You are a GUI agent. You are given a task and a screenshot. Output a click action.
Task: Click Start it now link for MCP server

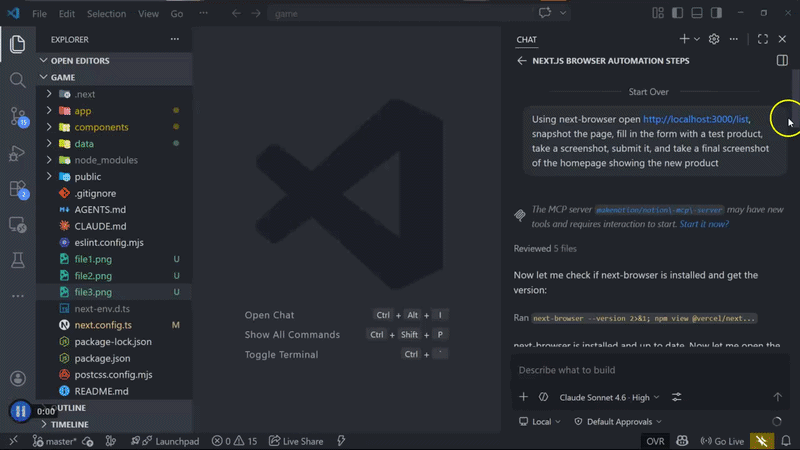704,224
